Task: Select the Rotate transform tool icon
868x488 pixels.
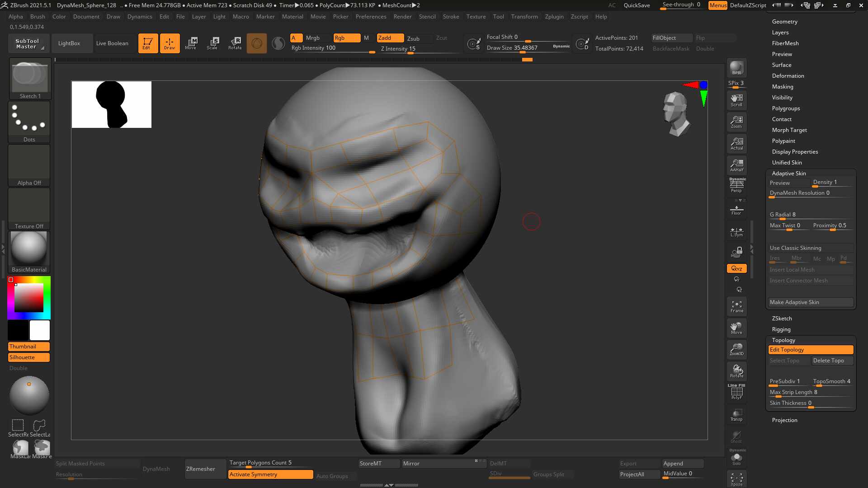Action: [235, 43]
